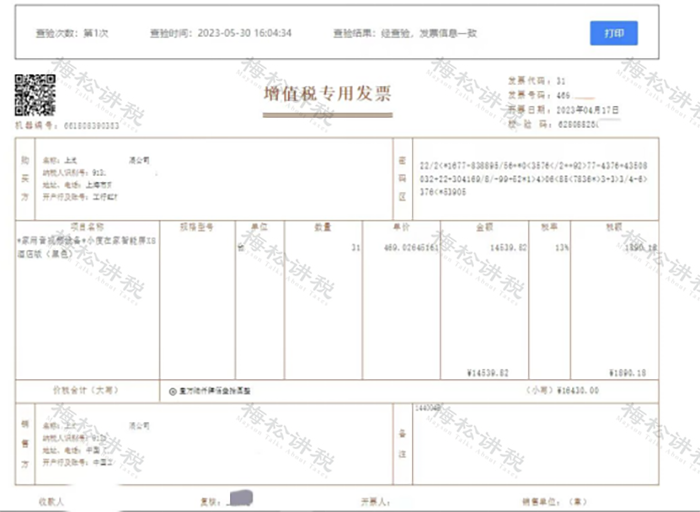Click the seller 地址、电话 line

pos(71,450)
